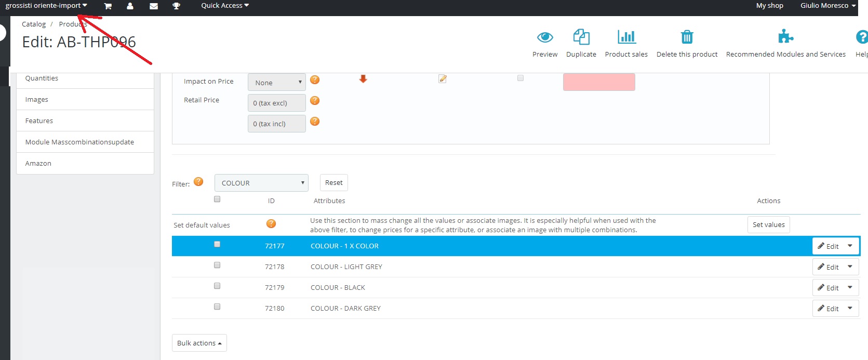Check the box for combination 72177
Screen dimensions: 868x360
point(217,244)
